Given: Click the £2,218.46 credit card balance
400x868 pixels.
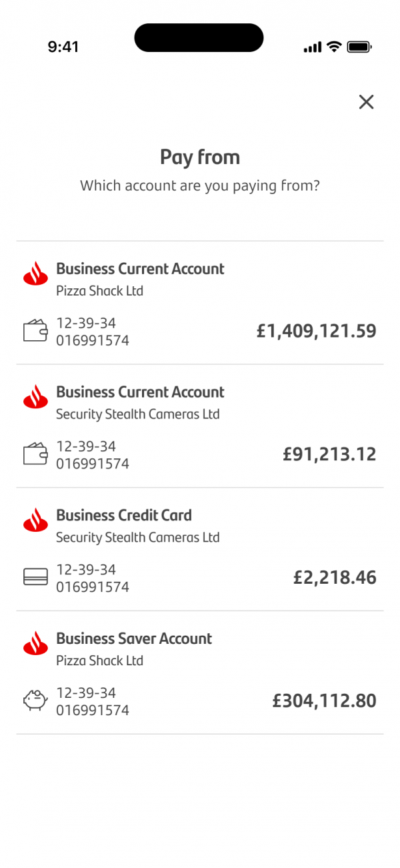Looking at the screenshot, I should 335,576.
